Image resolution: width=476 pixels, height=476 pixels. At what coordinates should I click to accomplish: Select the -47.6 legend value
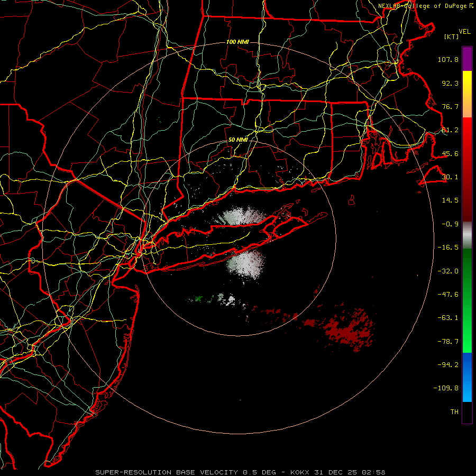click(x=448, y=295)
